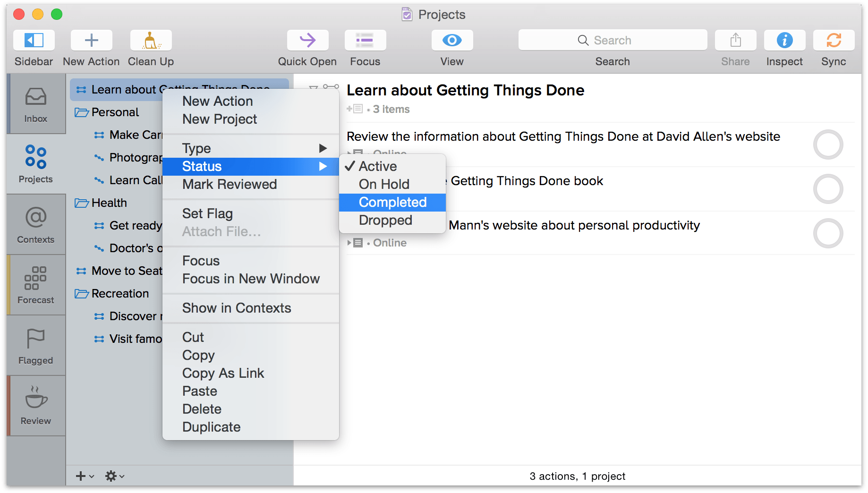Image resolution: width=868 pixels, height=493 pixels.
Task: Open the Contexts perspective
Action: (x=36, y=225)
